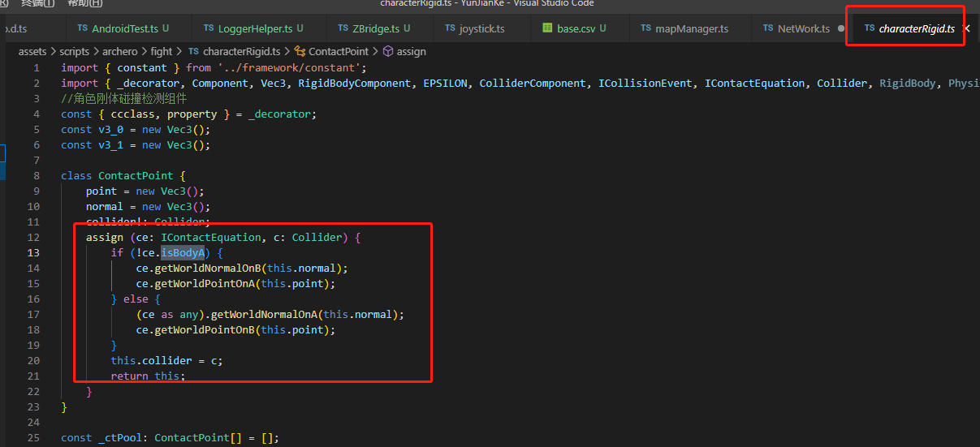Expand the archero breadcrumb segment
This screenshot has height=447, width=980.
pos(120,51)
